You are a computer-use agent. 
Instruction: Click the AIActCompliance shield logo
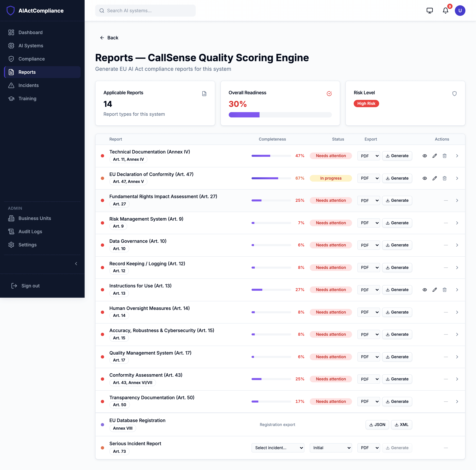pyautogui.click(x=11, y=10)
